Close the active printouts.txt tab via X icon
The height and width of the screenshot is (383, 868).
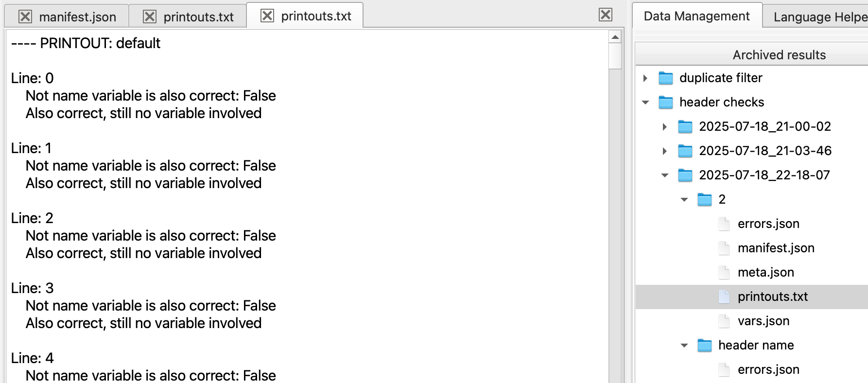(x=267, y=16)
